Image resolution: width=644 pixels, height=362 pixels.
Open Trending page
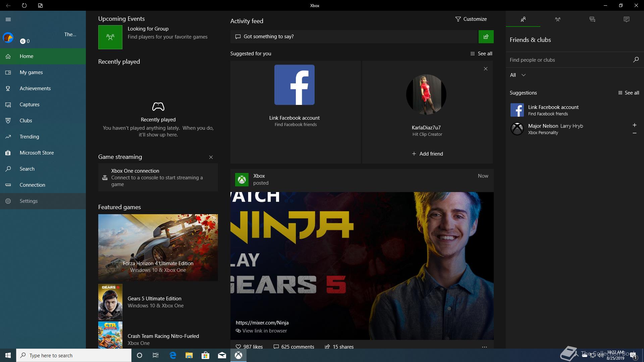pyautogui.click(x=43, y=137)
